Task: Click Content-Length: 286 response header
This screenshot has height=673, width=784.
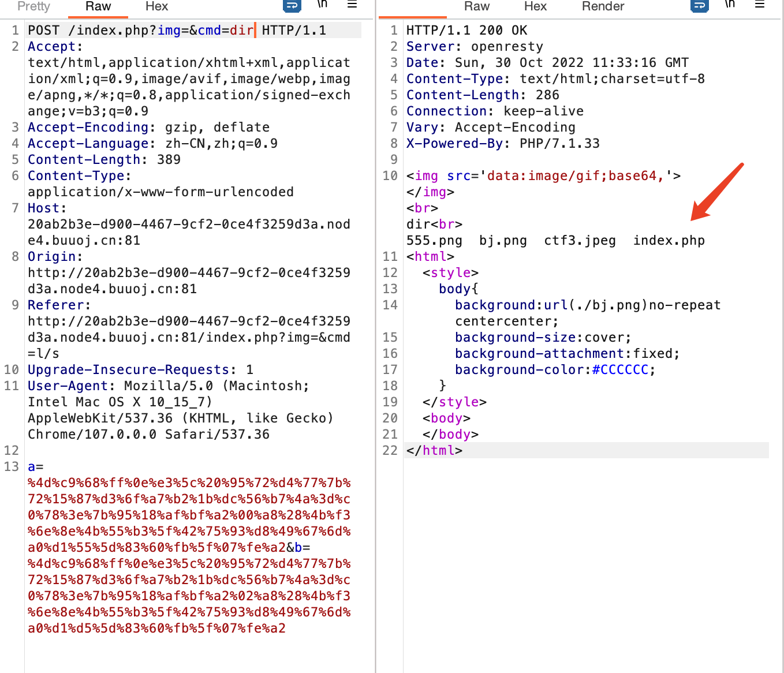Action: [483, 95]
